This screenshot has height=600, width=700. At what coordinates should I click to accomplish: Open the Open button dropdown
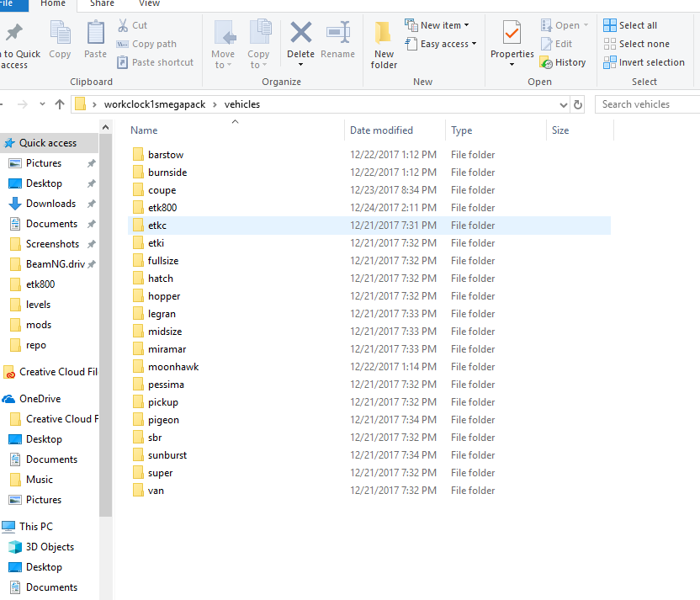(586, 25)
